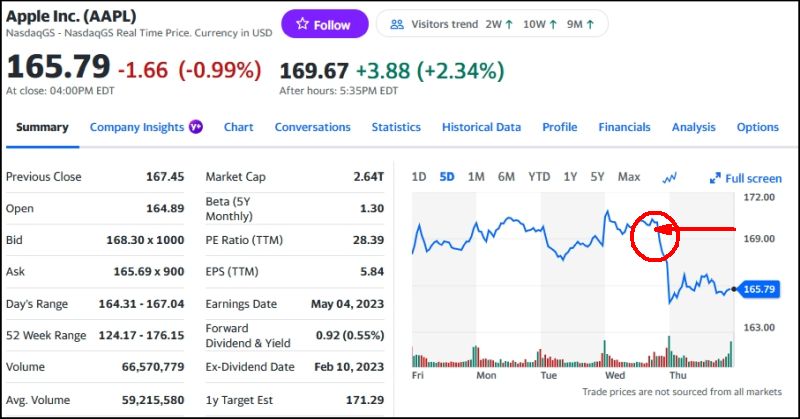Open the Statistics tab
This screenshot has width=800, height=419.
(396, 127)
